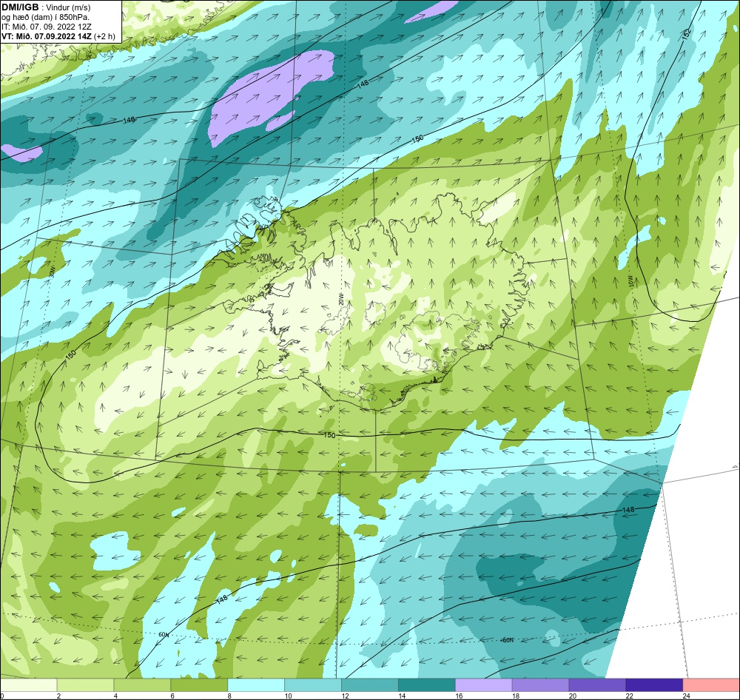Image resolution: width=740 pixels, height=700 pixels.
Task: Click the pink above-24 m/s legend swatch
Action: (x=711, y=684)
